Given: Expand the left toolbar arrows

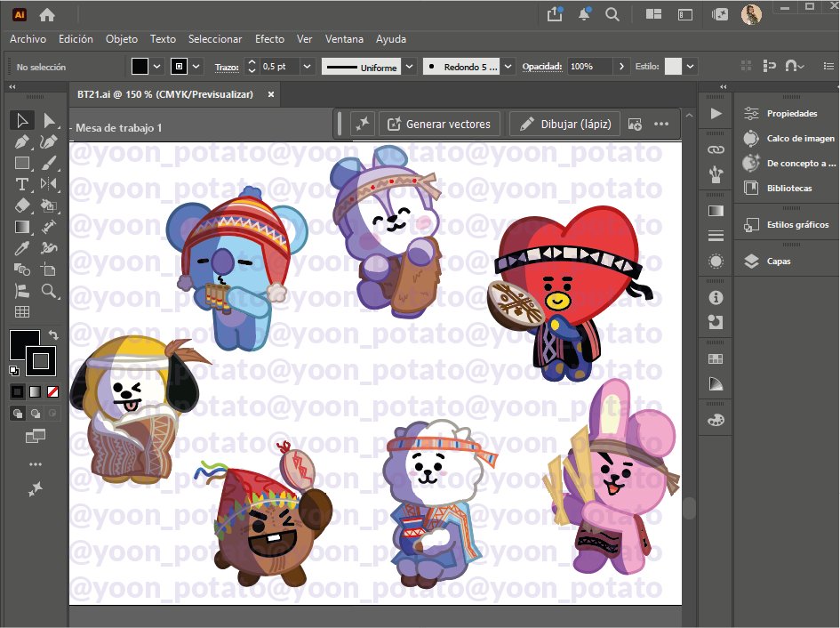Looking at the screenshot, I should (x=12, y=86).
